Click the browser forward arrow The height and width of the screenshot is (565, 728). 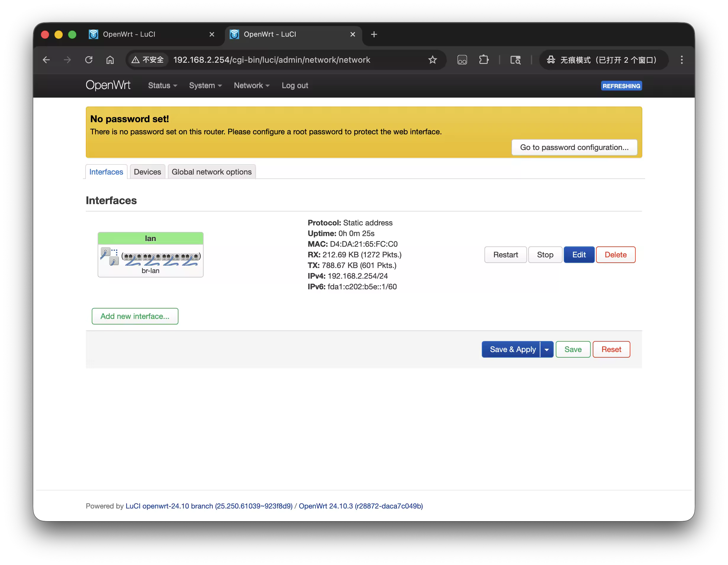click(x=67, y=60)
